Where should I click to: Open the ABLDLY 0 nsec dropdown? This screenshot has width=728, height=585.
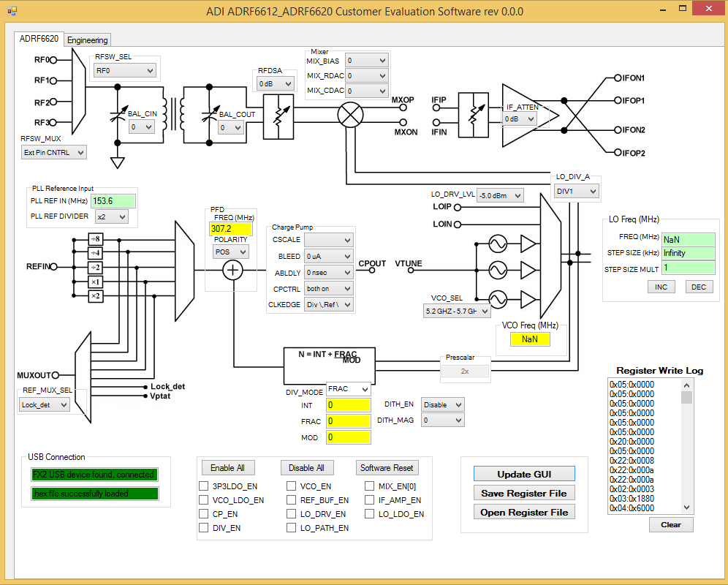click(x=329, y=272)
